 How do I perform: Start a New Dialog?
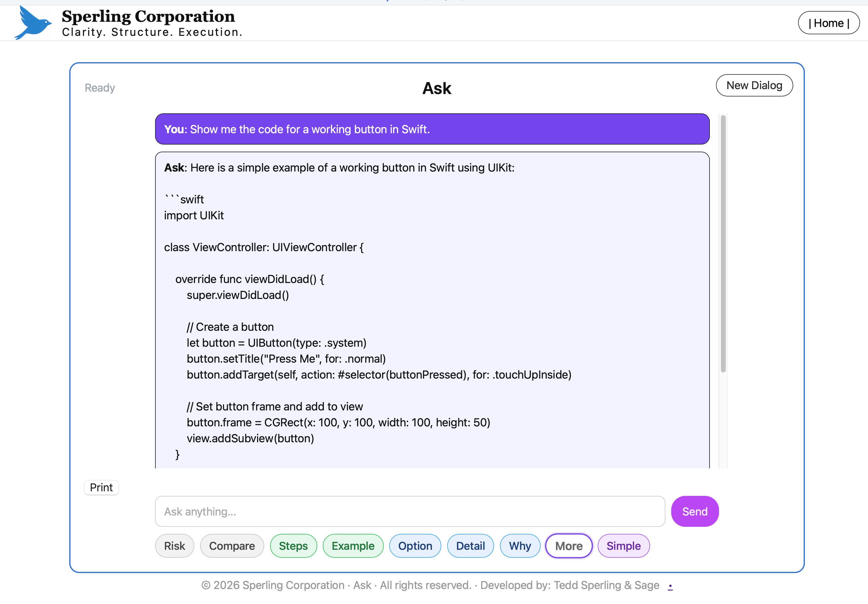(754, 85)
